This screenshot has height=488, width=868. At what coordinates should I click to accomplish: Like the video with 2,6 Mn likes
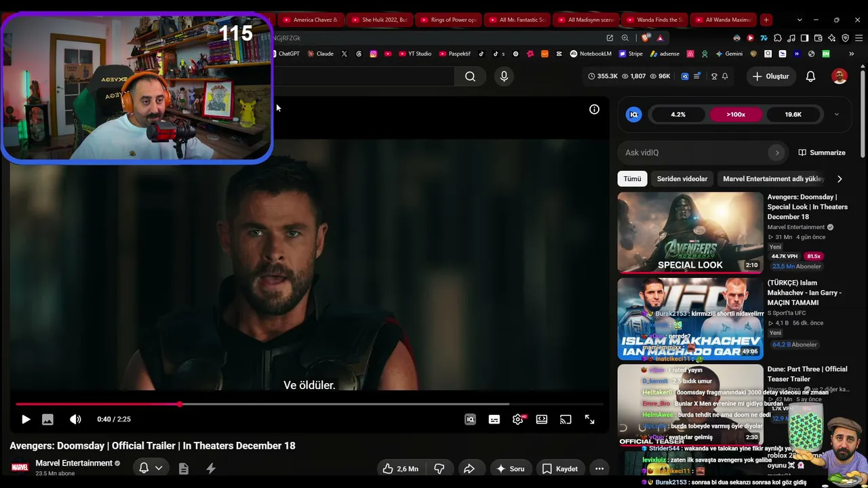coord(400,468)
